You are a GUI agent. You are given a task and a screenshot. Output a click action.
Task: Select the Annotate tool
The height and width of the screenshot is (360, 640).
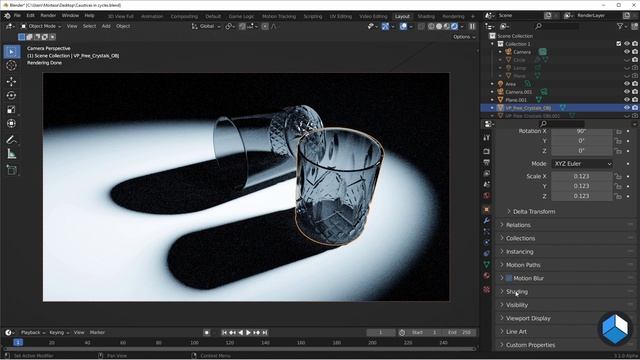coord(11,140)
